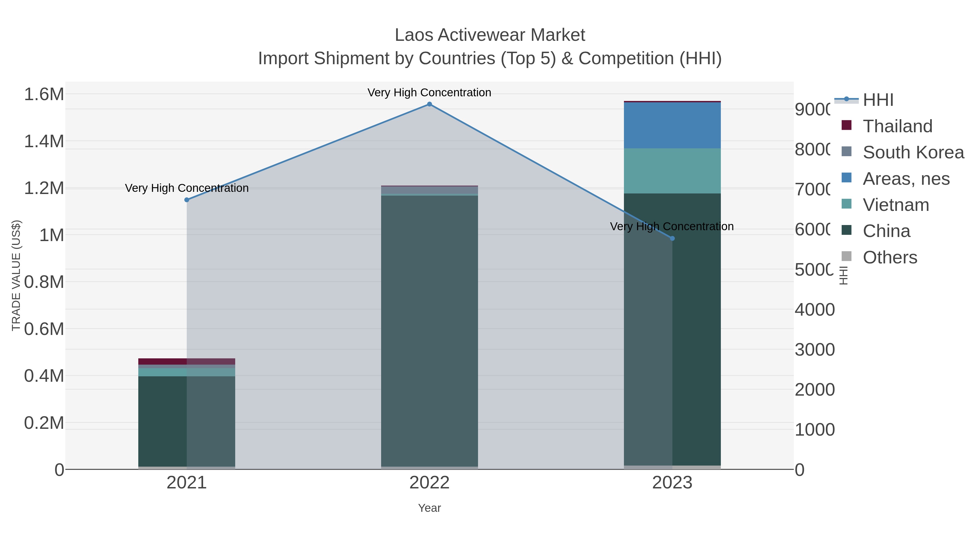980x551 pixels.
Task: Click Very High Concentration label near 2023
Action: pos(672,226)
